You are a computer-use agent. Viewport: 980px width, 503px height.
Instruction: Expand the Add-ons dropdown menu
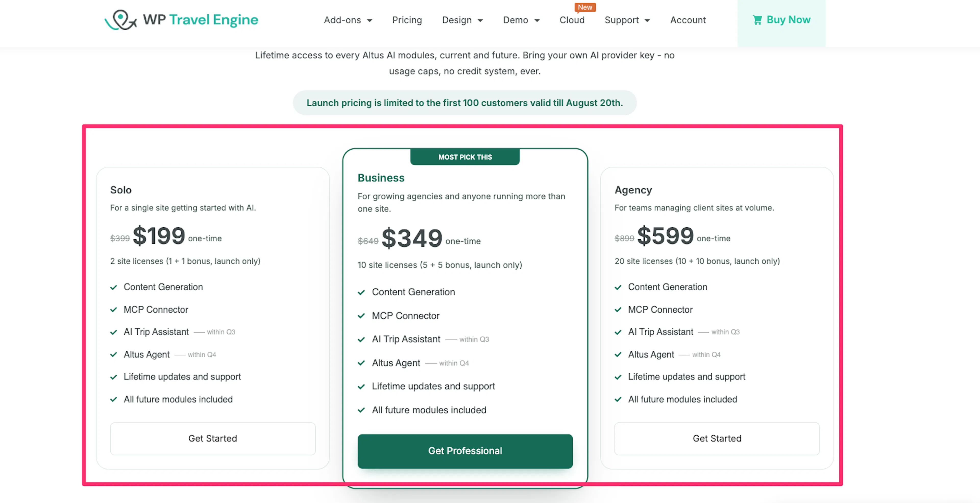(348, 20)
